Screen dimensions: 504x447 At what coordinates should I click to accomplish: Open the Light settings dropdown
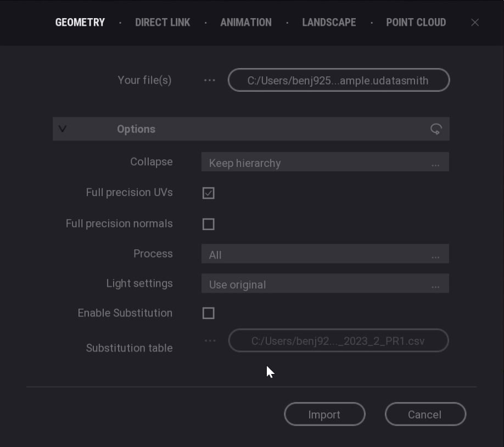325,284
